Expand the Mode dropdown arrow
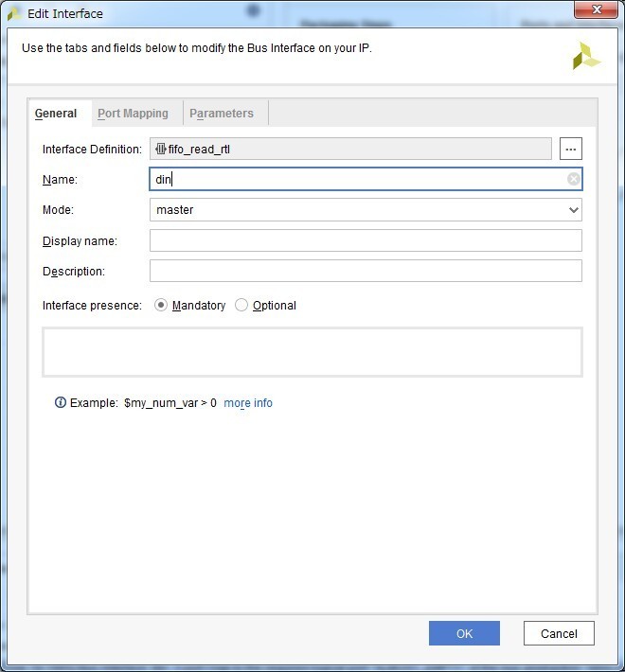Image resolution: width=625 pixels, height=672 pixels. 573,210
